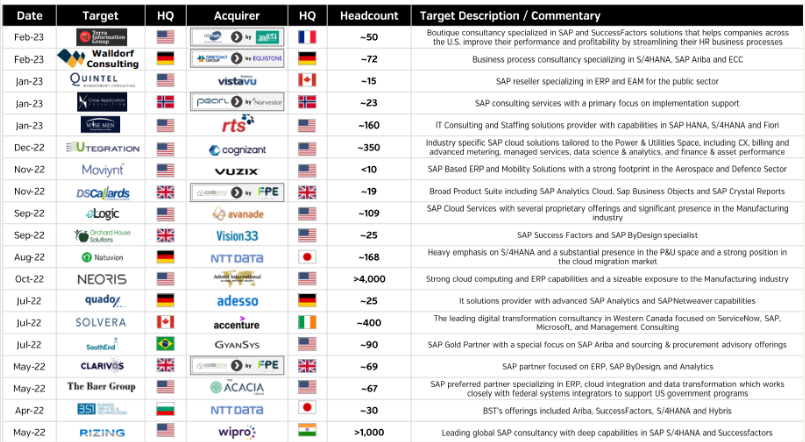Click the codestone by FPE box in DSCallards row
Image resolution: width=805 pixels, height=442 pixels.
click(237, 193)
